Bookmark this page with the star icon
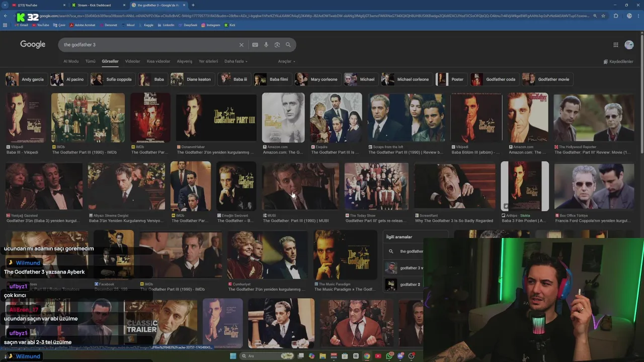The image size is (644, 362). click(x=603, y=16)
